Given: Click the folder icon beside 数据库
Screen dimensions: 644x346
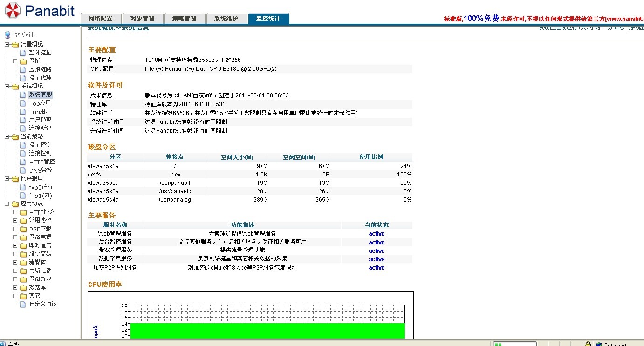Looking at the screenshot, I should (23, 287).
